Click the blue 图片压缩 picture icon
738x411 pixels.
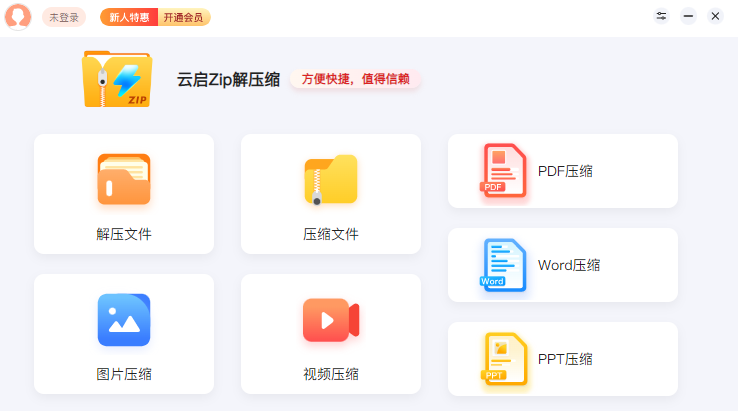(124, 320)
